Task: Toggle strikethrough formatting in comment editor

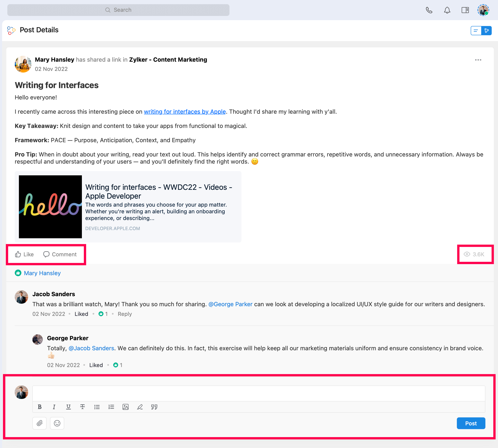Action: pos(83,407)
